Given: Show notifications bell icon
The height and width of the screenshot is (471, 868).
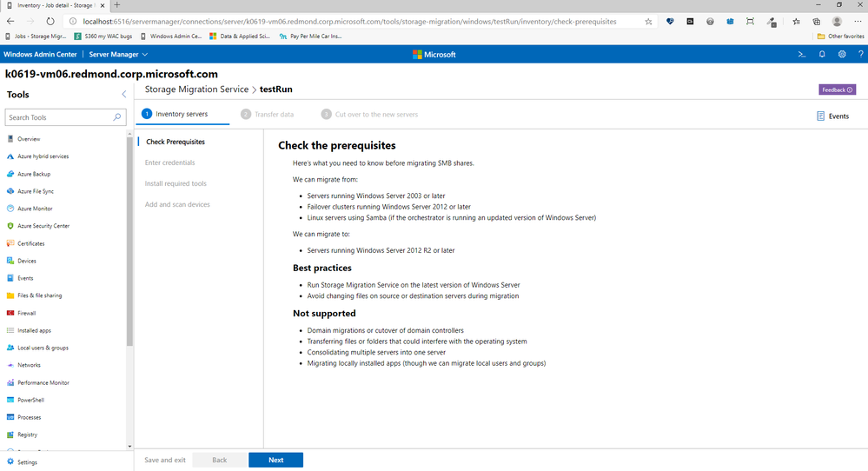Looking at the screenshot, I should (822, 54).
